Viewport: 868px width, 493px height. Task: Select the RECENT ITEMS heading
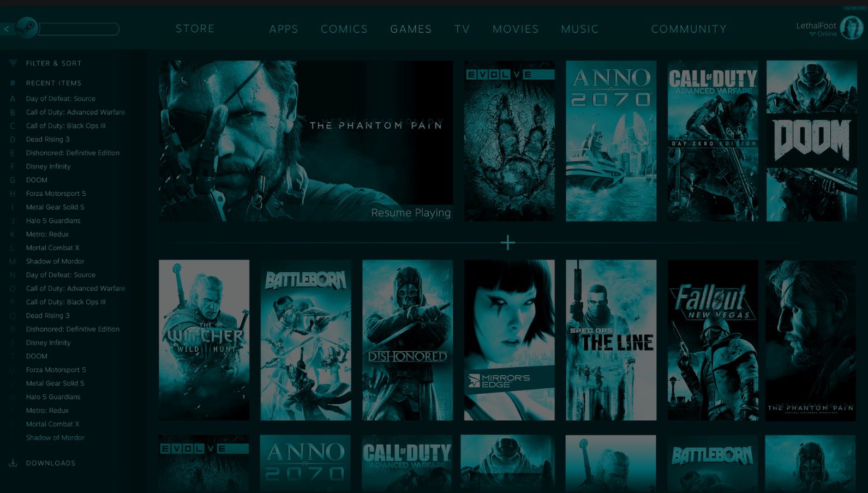pos(53,83)
